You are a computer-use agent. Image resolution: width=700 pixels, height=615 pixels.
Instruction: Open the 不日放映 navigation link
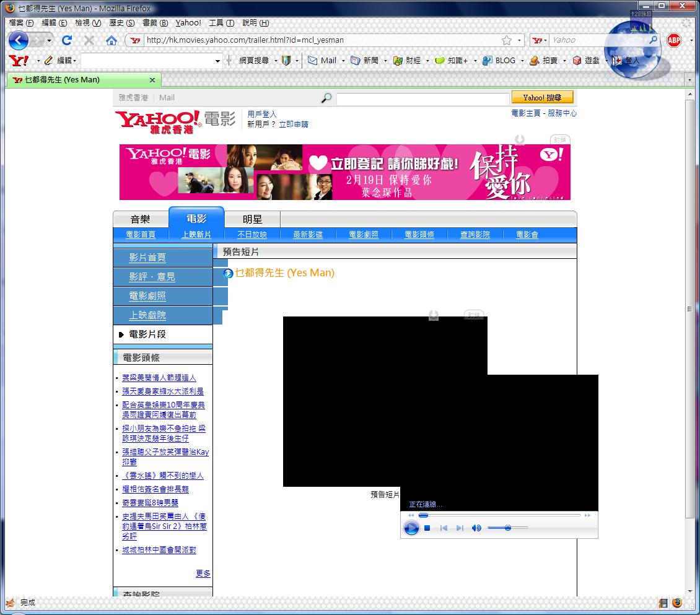(x=252, y=235)
